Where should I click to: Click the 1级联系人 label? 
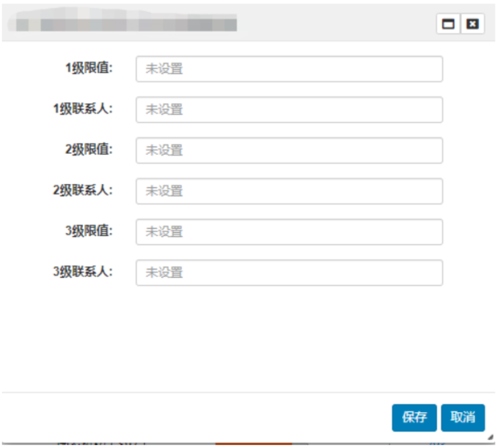pyautogui.click(x=83, y=109)
